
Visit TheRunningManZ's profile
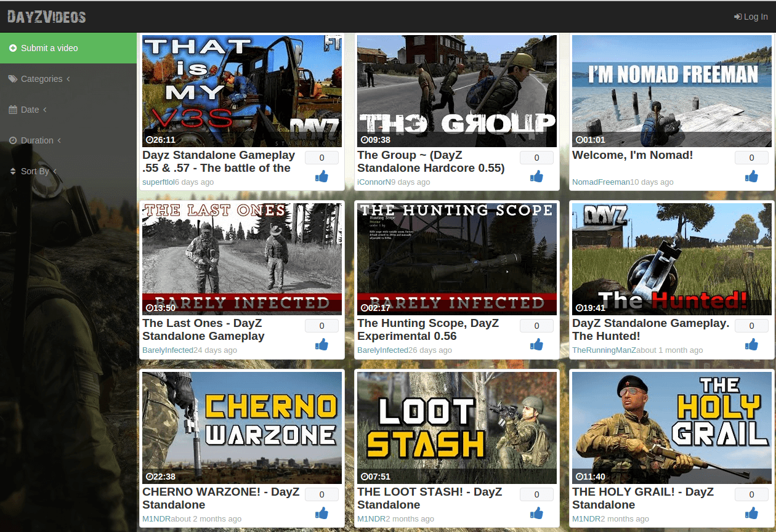pyautogui.click(x=604, y=350)
